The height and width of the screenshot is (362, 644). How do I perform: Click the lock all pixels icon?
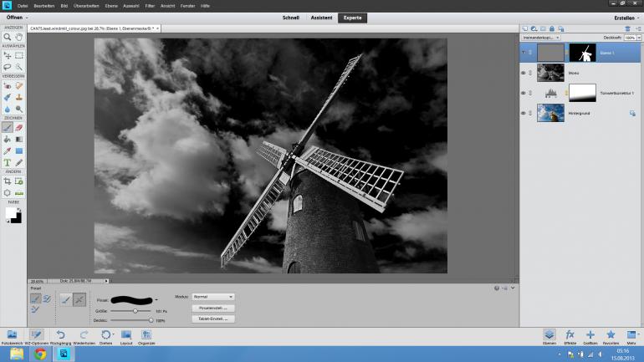(552, 28)
